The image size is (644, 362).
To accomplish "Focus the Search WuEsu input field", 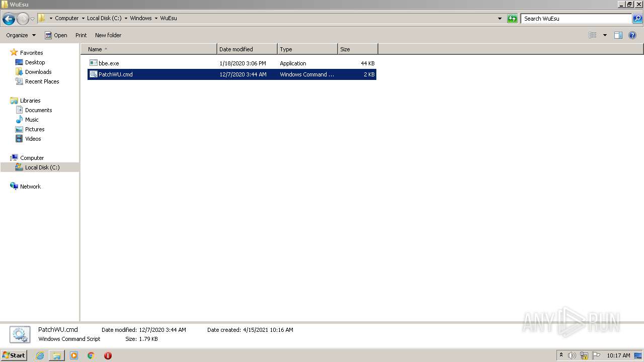I will click(576, 19).
